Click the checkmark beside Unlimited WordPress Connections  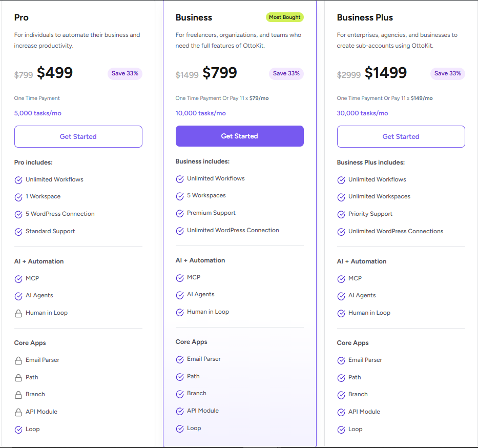point(341,231)
